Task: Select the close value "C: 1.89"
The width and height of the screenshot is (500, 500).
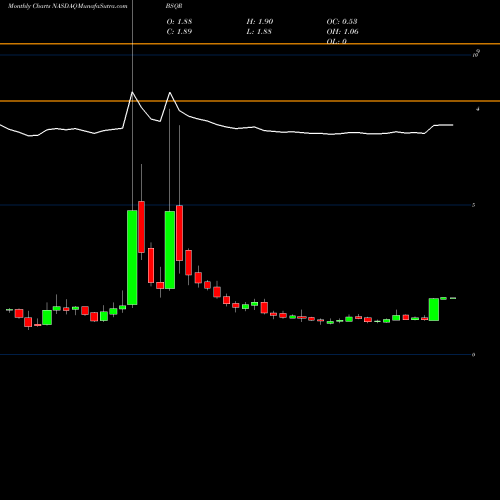Action: [x=179, y=32]
